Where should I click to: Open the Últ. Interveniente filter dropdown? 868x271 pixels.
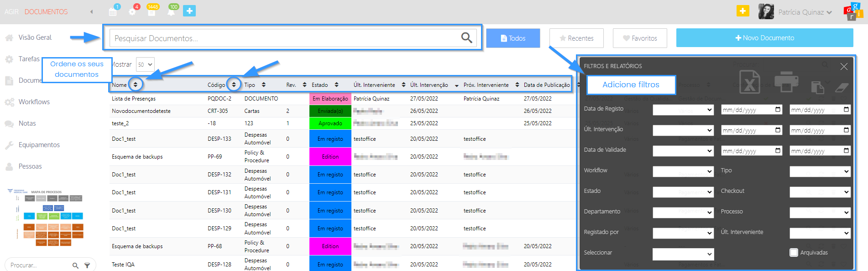(x=820, y=233)
